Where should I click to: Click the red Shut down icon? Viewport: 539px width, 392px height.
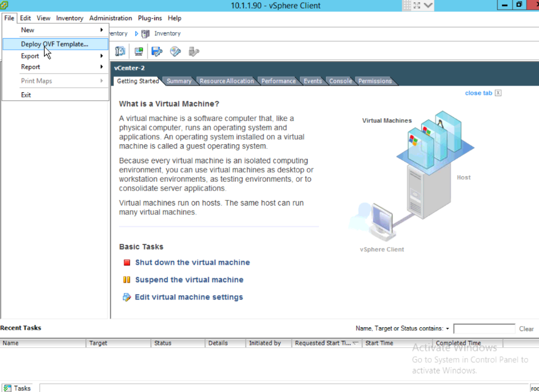click(x=127, y=262)
